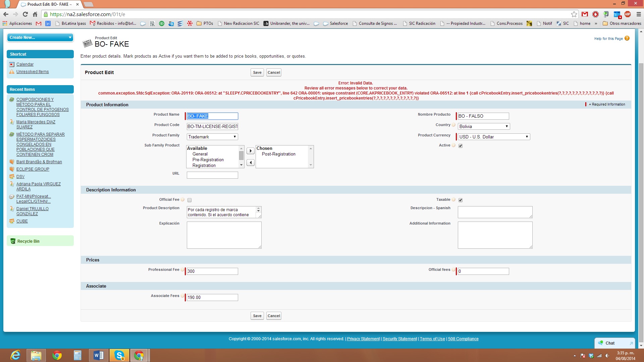Click the remove arrow next to the Chosen list
This screenshot has height=362, width=644.
[x=250, y=163]
